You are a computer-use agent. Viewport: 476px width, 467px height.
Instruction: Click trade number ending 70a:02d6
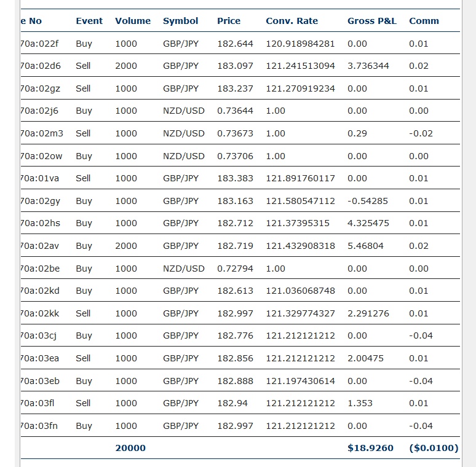[40, 66]
